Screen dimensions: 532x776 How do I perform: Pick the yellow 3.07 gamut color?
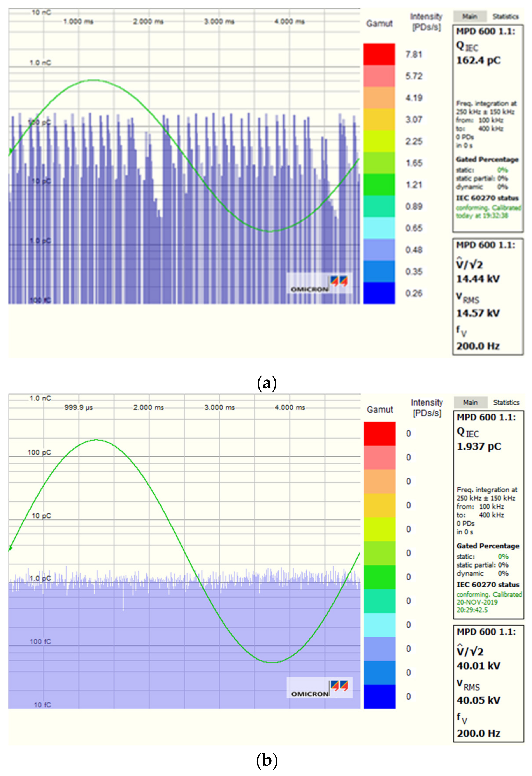[379, 119]
